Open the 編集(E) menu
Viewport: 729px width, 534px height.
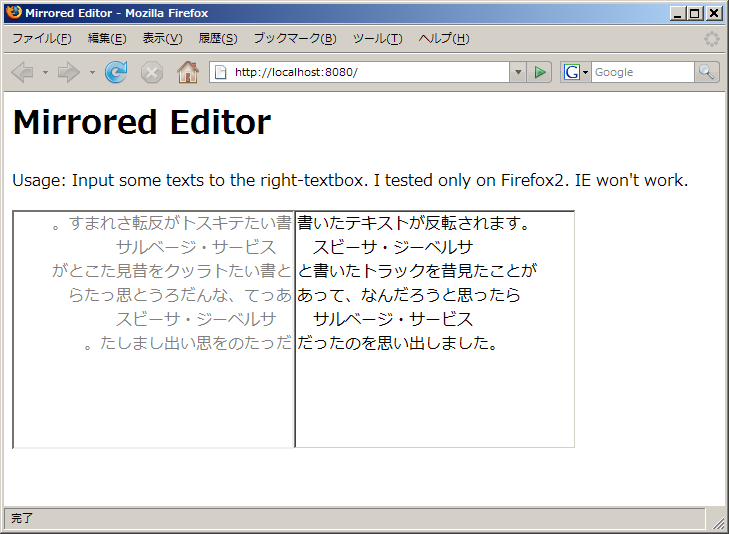pos(107,39)
